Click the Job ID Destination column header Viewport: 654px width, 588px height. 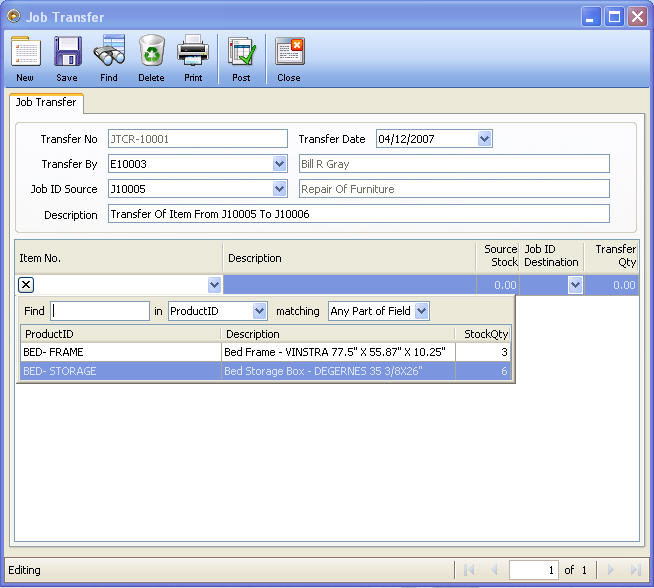551,256
